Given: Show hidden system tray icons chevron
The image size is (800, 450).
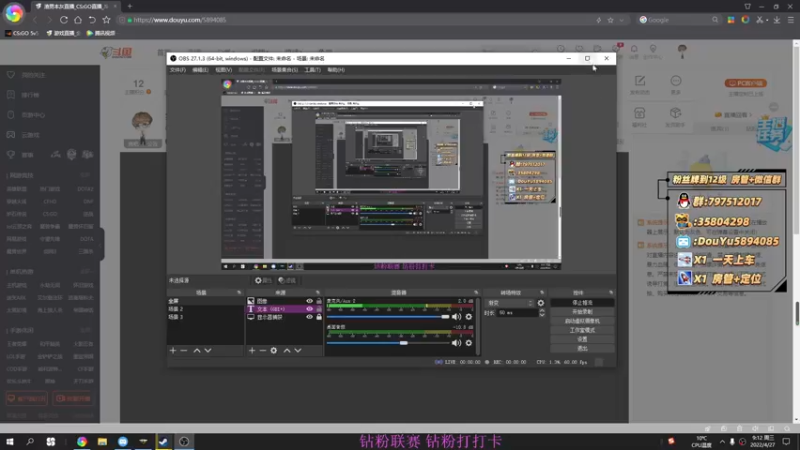Looking at the screenshot, I should pos(722,442).
